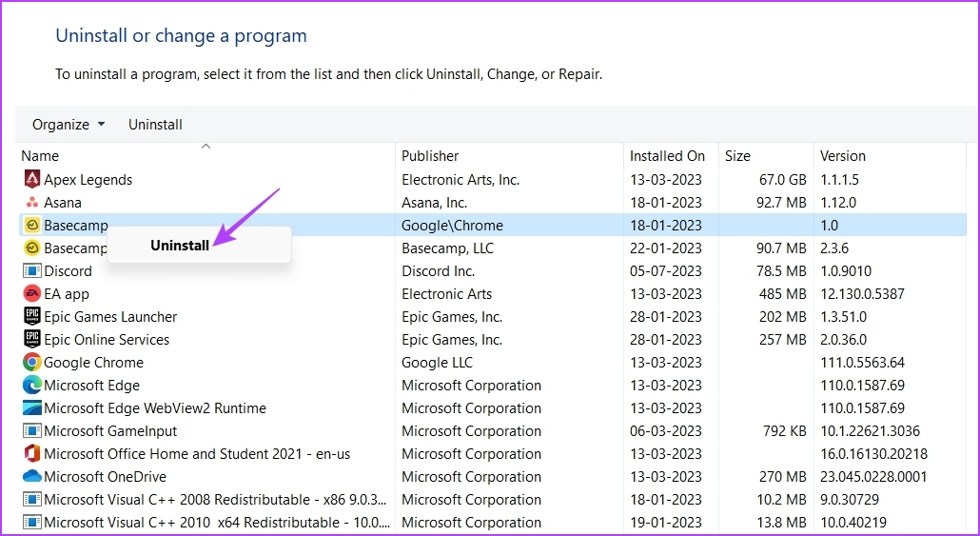Click the Basecamp, LLC publisher cell
This screenshot has height=536, width=980.
click(447, 248)
